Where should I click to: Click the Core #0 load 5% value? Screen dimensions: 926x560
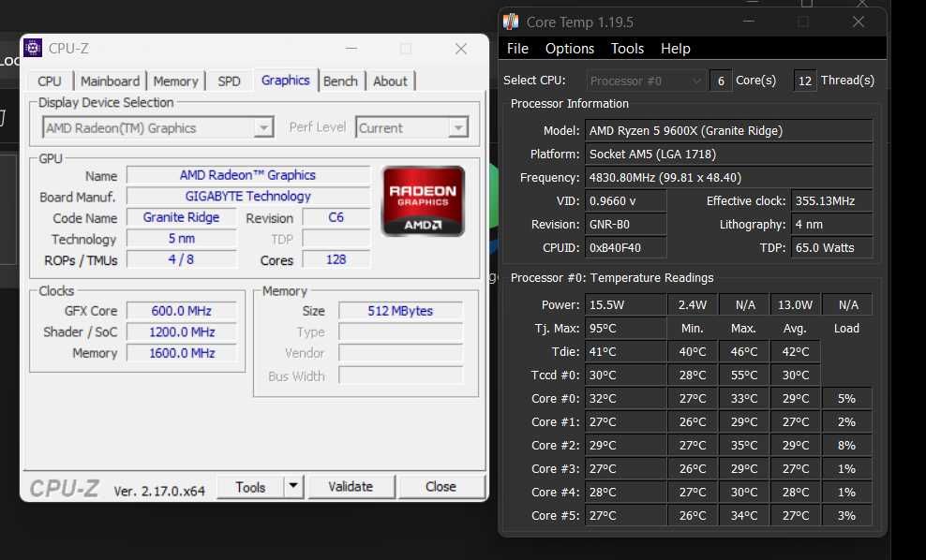[x=846, y=399]
